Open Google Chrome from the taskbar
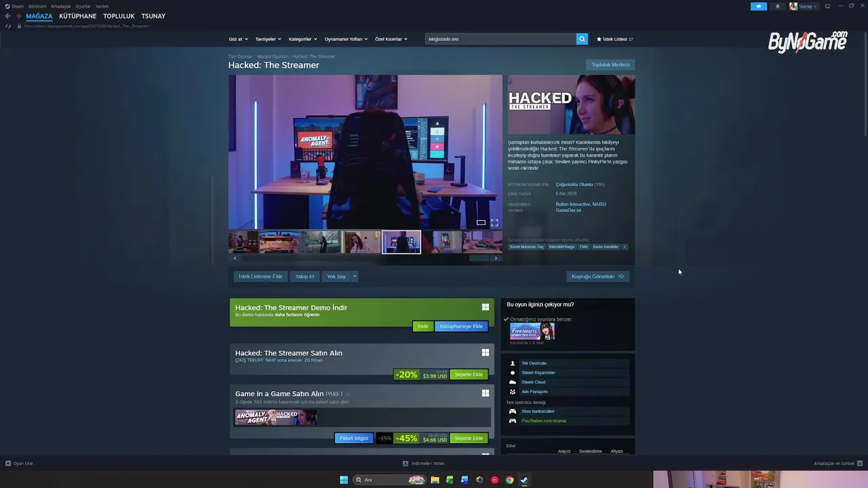 coord(509,480)
